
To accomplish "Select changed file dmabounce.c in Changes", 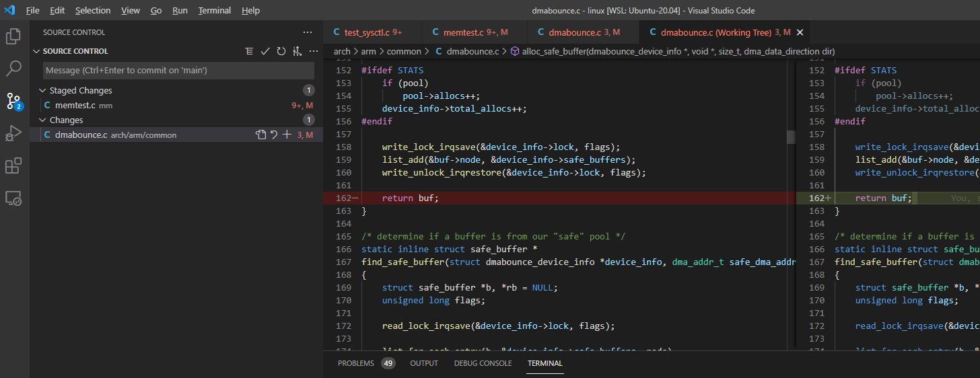I will [176, 135].
